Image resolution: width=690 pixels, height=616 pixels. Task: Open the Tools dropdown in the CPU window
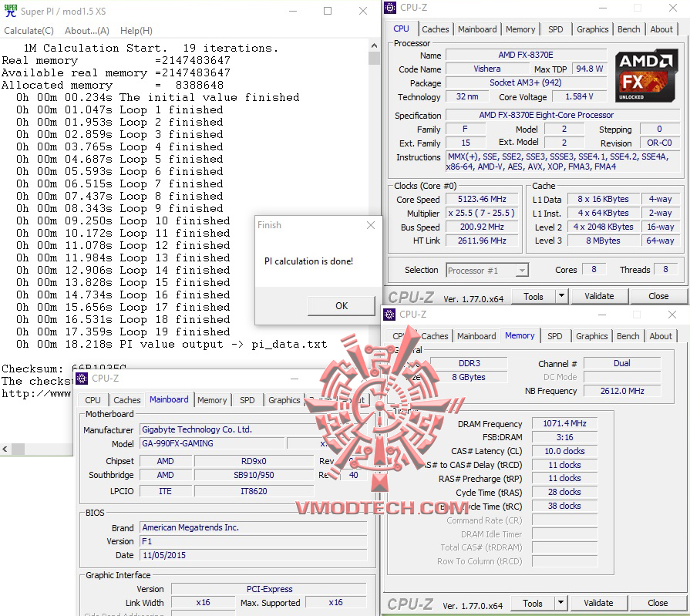(x=561, y=295)
